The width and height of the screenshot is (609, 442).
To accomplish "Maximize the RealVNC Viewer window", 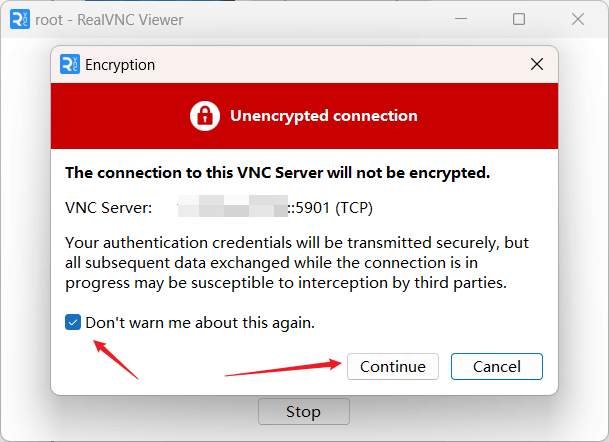I will (x=519, y=19).
